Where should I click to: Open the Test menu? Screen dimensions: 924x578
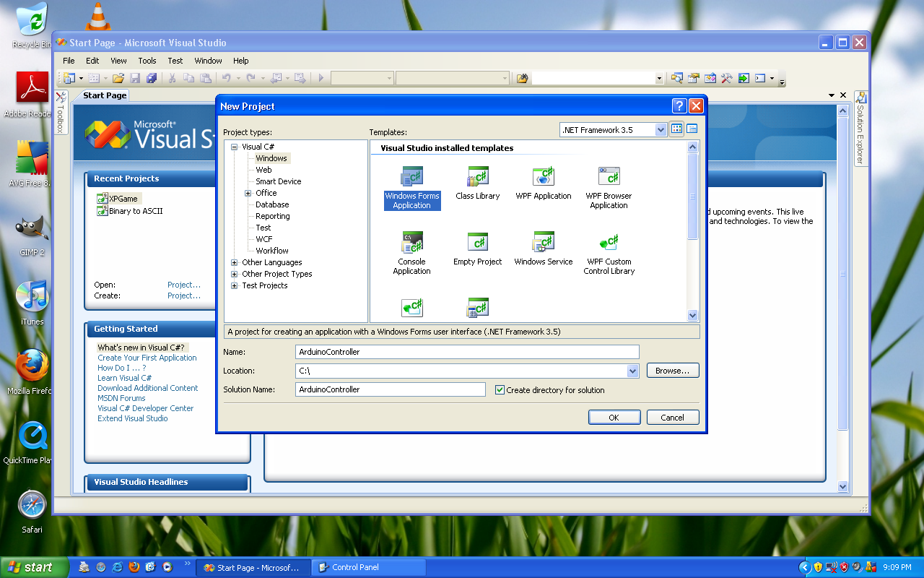[x=175, y=61]
